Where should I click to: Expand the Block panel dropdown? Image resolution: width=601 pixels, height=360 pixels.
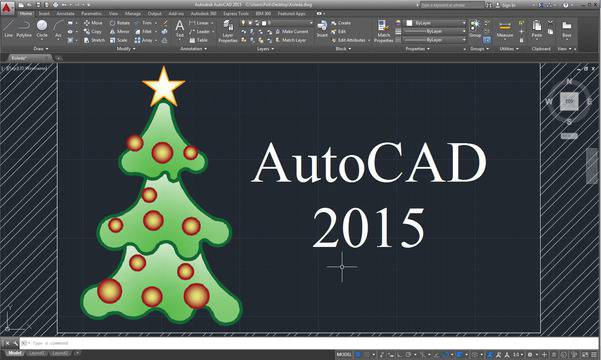(343, 49)
